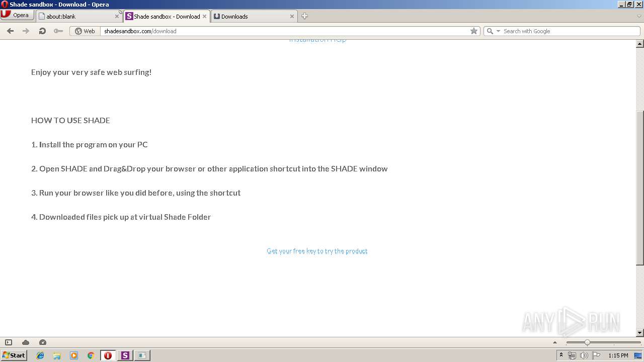Open the Installation Help link
This screenshot has height=362, width=644.
317,40
